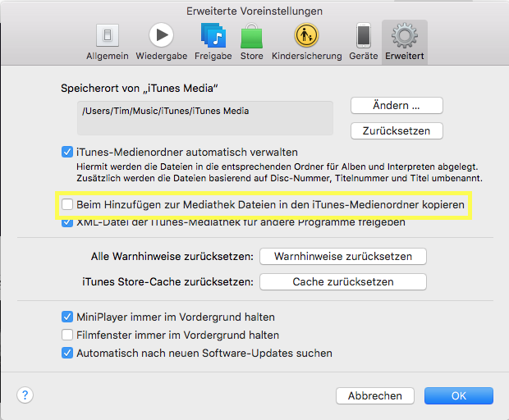Click the help question mark button
Image resolution: width=509 pixels, height=420 pixels.
point(25,395)
